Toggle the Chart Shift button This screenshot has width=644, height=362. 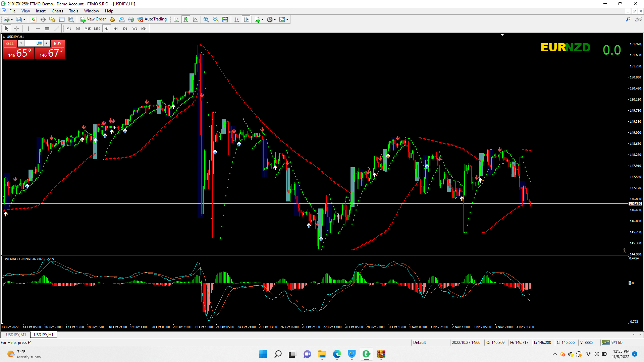247,19
